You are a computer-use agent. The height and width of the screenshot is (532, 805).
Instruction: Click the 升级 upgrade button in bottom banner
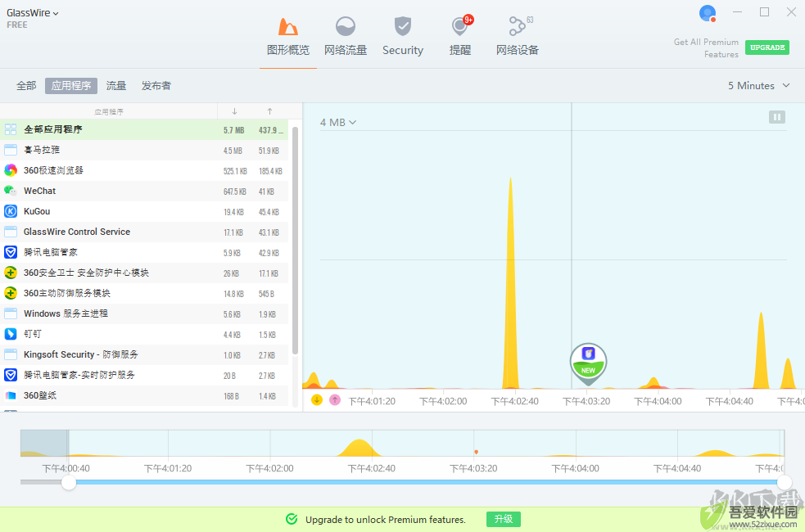point(503,519)
